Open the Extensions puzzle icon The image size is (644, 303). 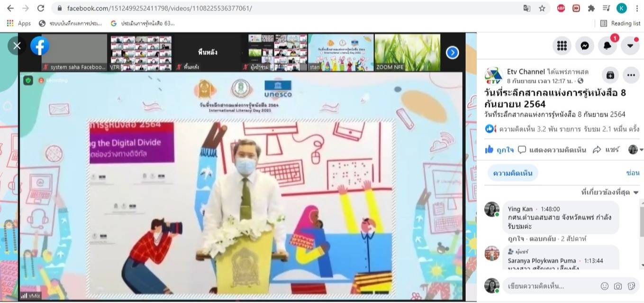click(x=591, y=8)
